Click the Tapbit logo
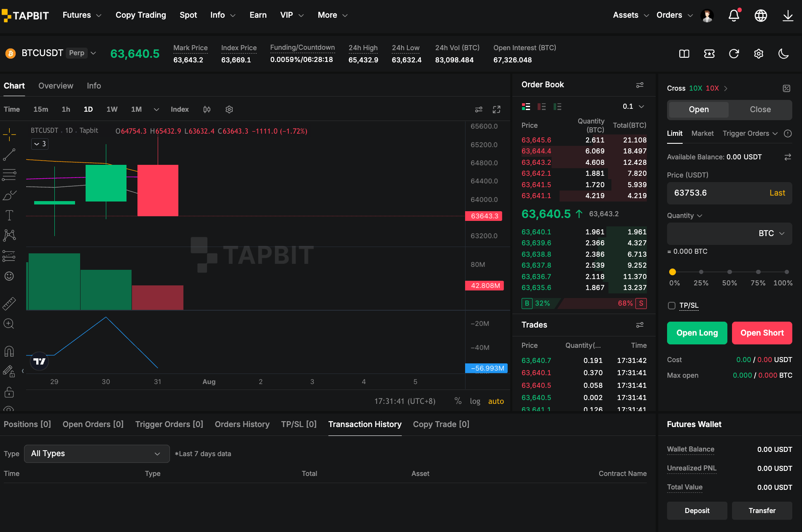Screen dimensions: 802x532 (x=25, y=16)
